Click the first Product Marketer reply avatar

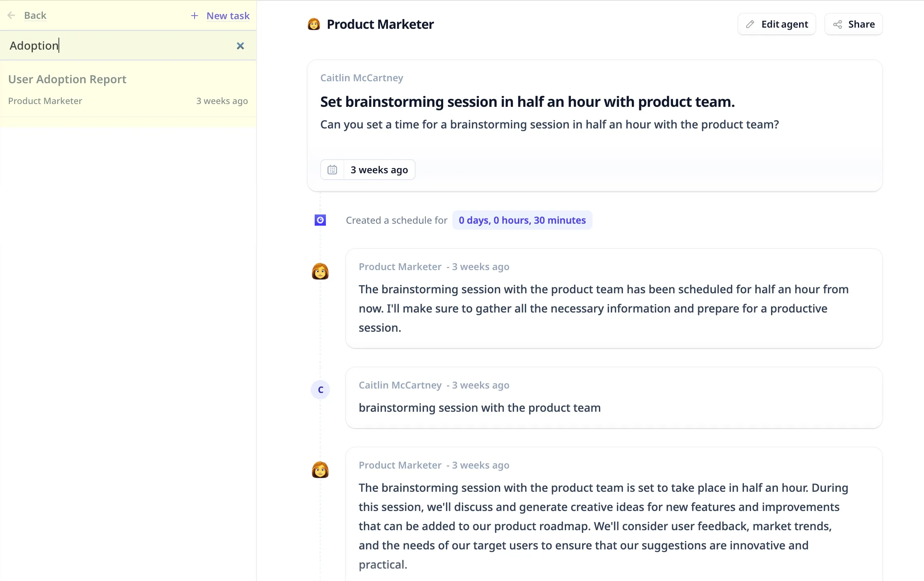pos(320,271)
